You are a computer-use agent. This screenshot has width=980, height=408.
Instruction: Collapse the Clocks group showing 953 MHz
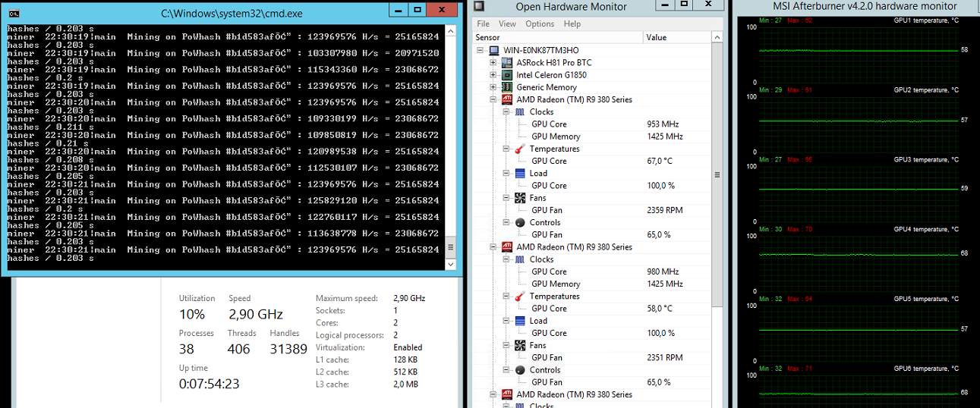(506, 111)
